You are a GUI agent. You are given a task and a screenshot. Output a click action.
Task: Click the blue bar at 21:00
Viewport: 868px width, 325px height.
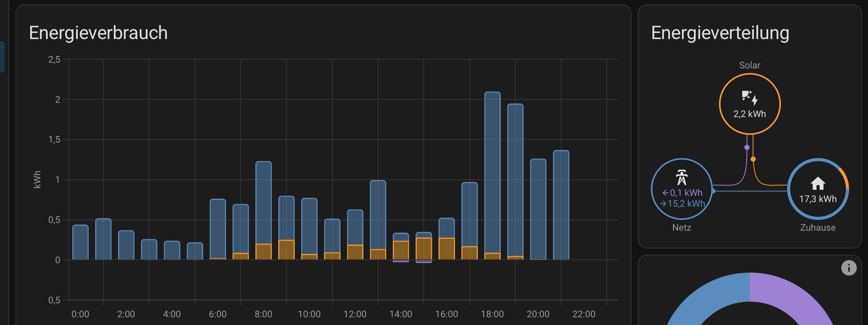(x=561, y=205)
